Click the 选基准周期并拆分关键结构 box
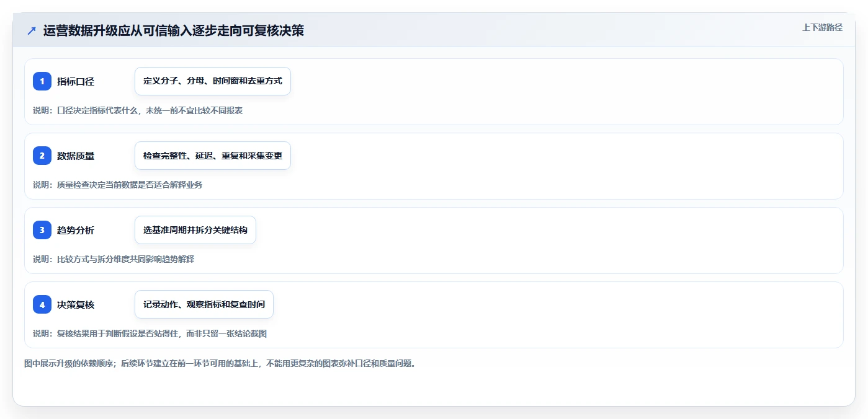 click(x=195, y=230)
